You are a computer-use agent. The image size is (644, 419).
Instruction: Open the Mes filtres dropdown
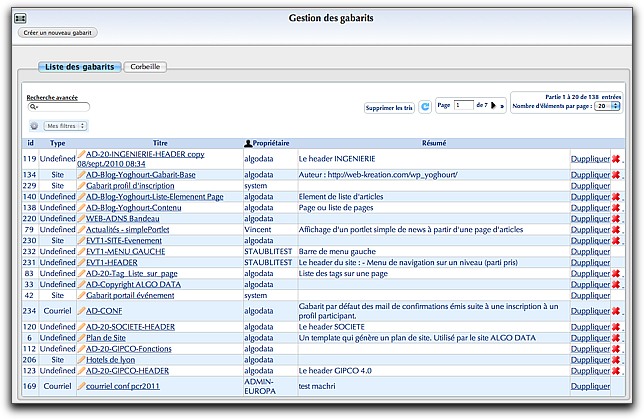[x=65, y=126]
